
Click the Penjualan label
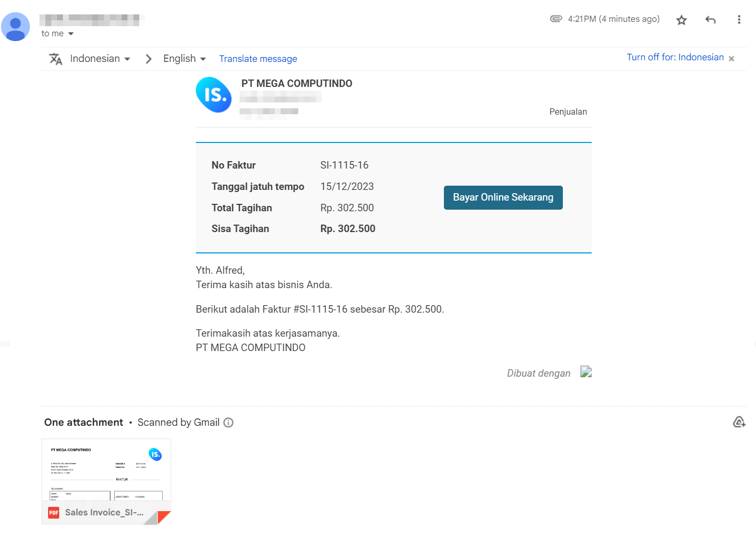(568, 112)
